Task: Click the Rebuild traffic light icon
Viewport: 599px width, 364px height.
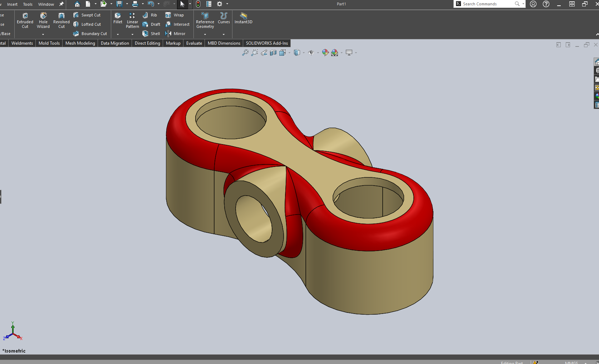Action: (198, 4)
